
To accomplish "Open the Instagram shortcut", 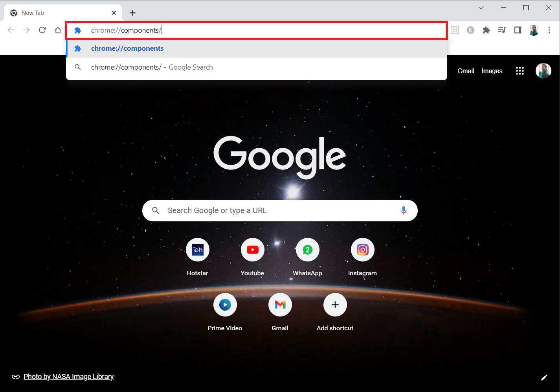I will tap(362, 258).
